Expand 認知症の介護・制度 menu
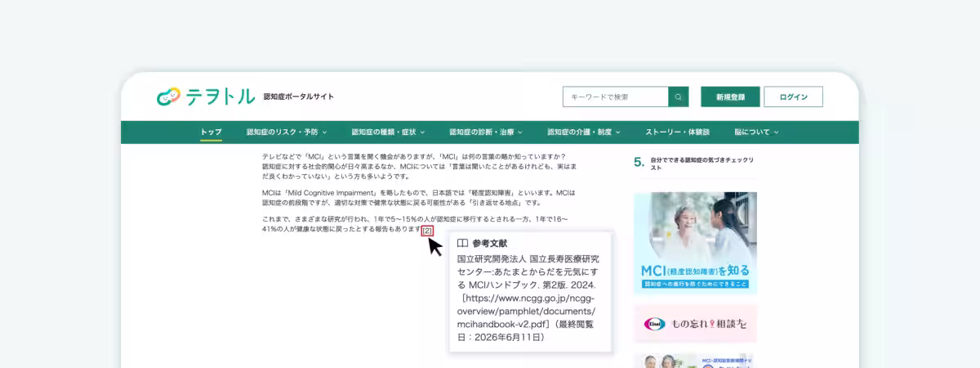980x368 pixels. [584, 132]
